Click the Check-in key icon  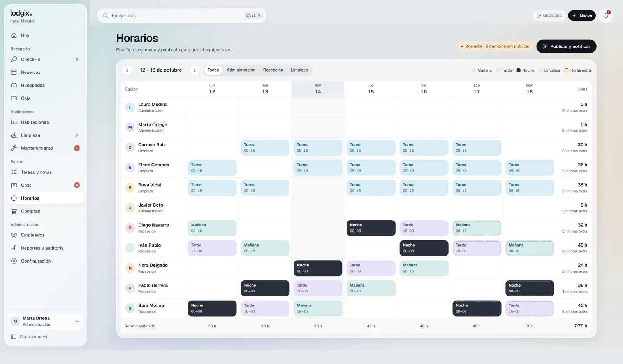tap(14, 59)
